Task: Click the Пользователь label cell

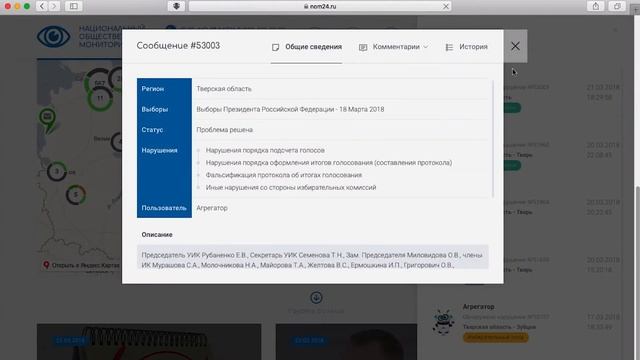Action: point(164,208)
